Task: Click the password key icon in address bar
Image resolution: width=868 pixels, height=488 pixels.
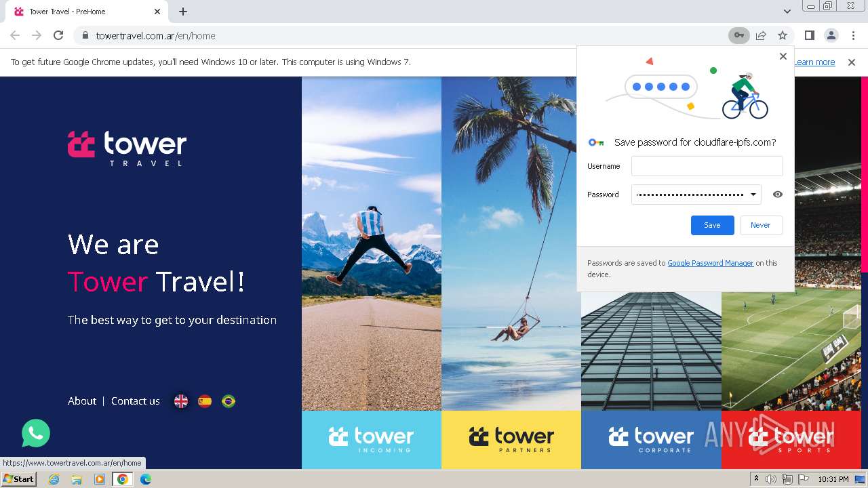Action: point(738,35)
